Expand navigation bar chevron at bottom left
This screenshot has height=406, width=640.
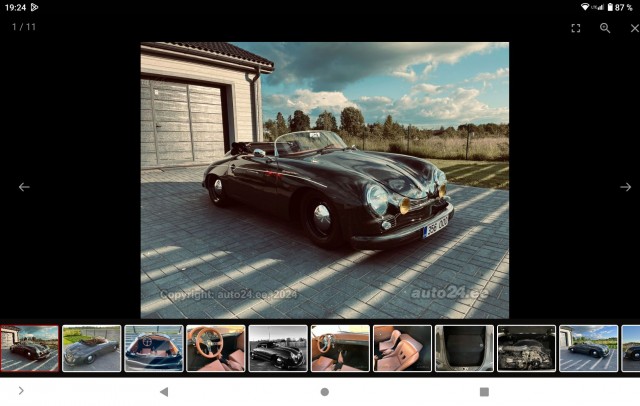pos(21,390)
